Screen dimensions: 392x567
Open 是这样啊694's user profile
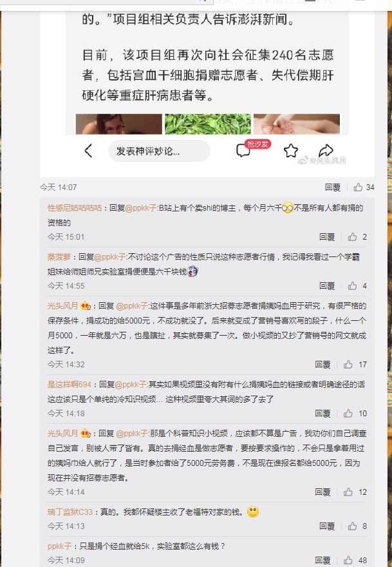70,385
